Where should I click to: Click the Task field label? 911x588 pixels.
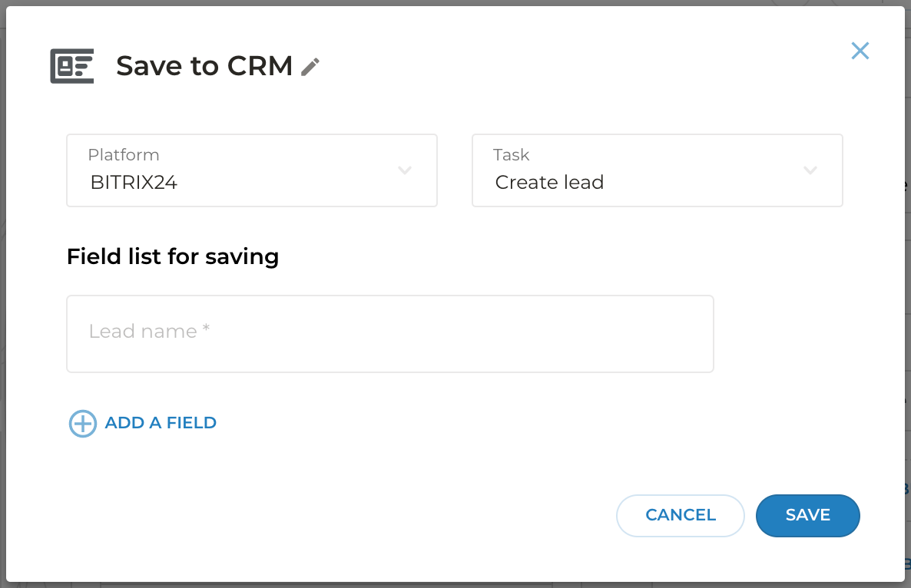pos(512,155)
